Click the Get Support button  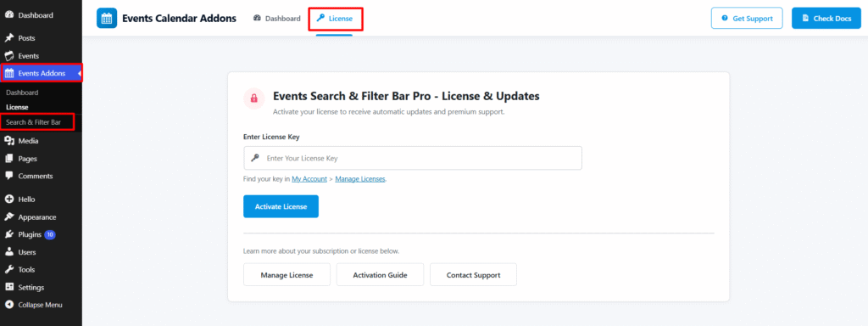(747, 19)
